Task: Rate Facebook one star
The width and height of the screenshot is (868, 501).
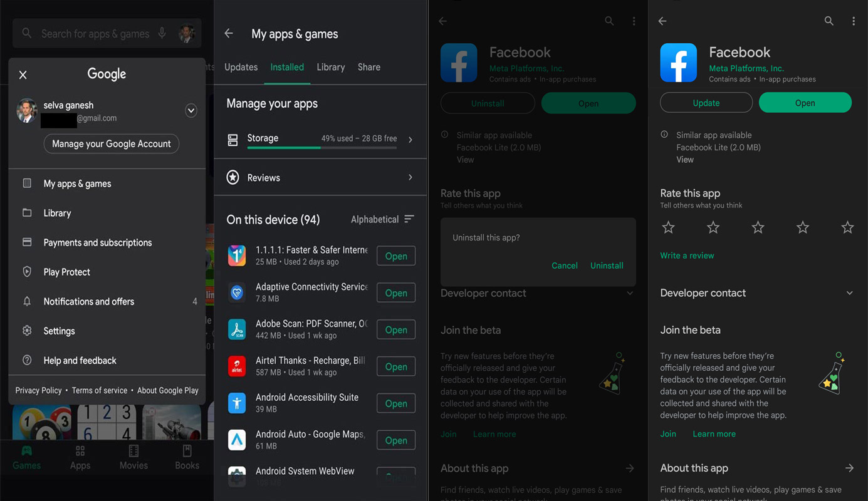Action: 669,227
